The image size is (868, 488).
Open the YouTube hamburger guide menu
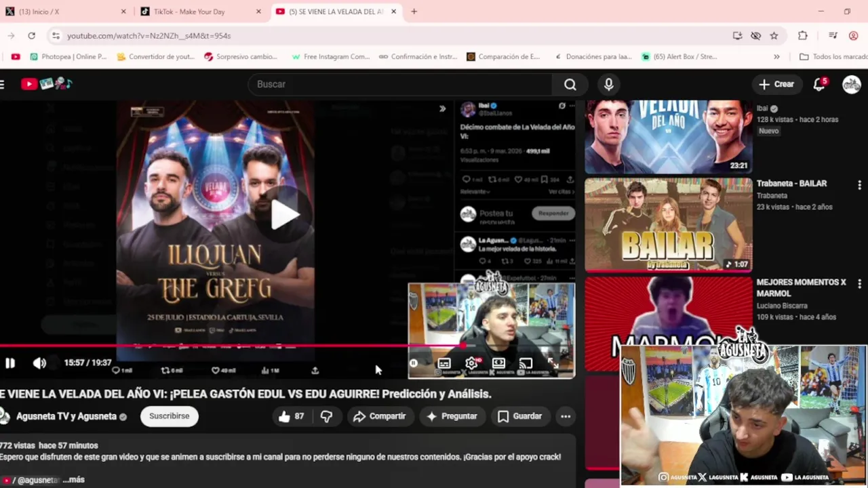[x=3, y=84]
